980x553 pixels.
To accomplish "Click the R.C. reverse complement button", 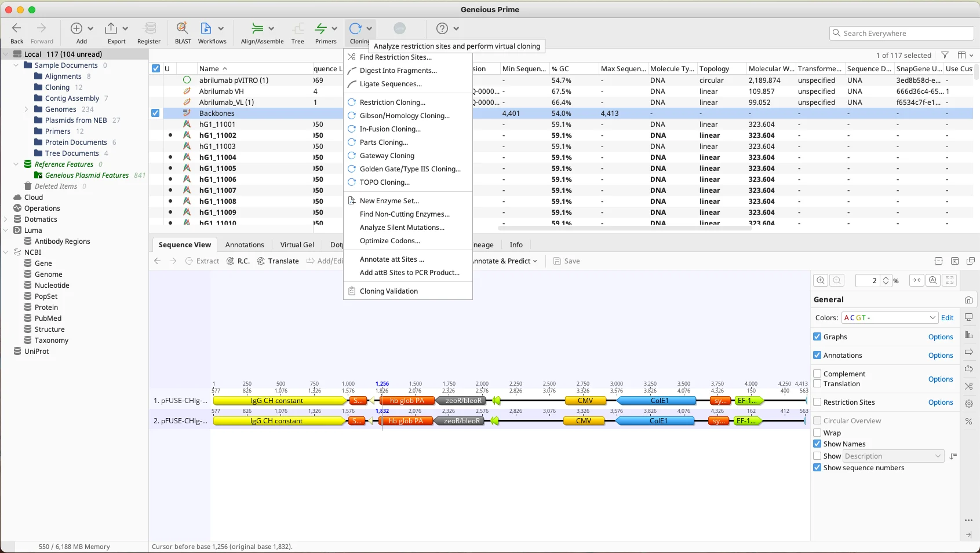I will (238, 261).
